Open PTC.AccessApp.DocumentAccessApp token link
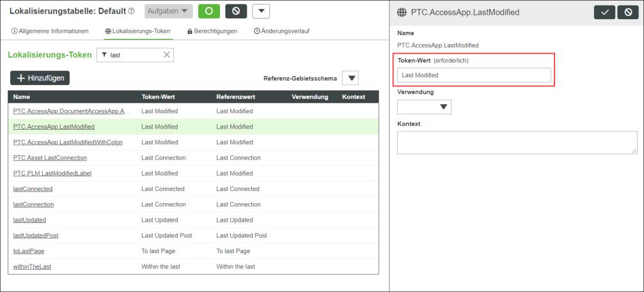 coord(72,111)
